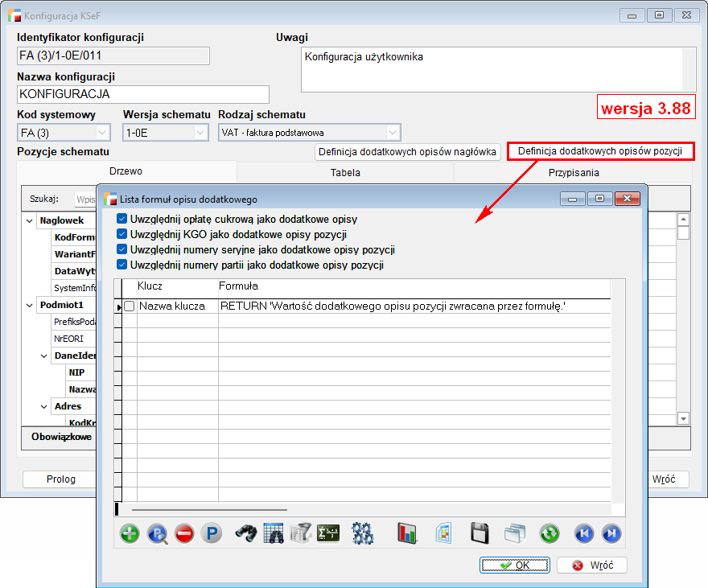Click the sigma calculation icon

click(x=328, y=533)
